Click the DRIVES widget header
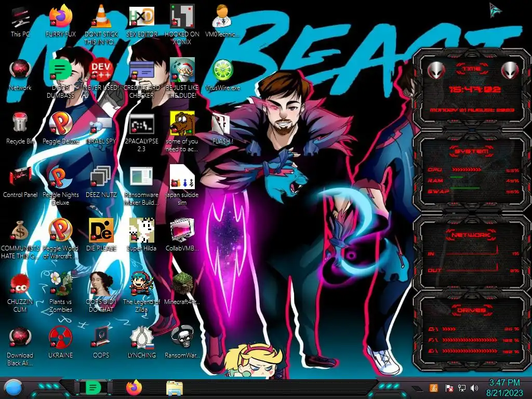Image resolution: width=532 pixels, height=399 pixels. (x=472, y=310)
